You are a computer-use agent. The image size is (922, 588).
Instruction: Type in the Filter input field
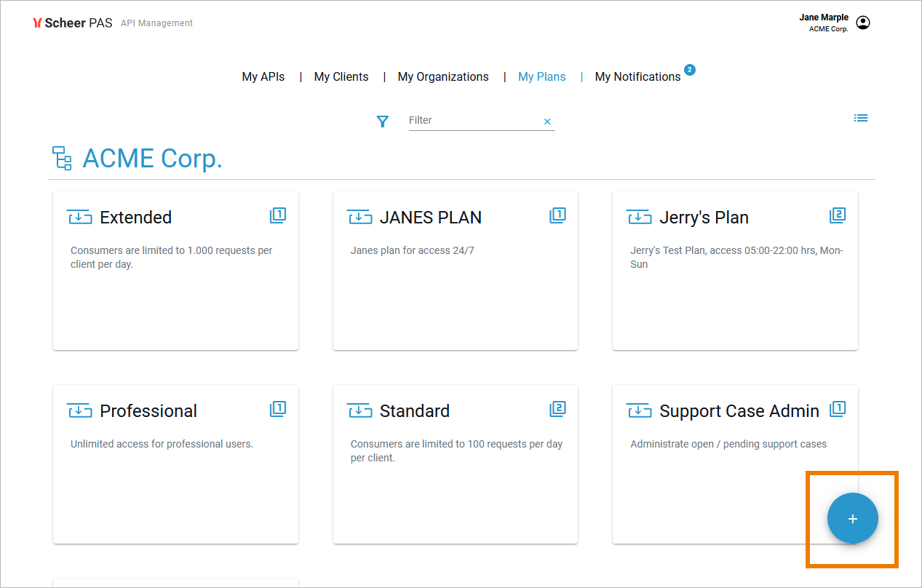[x=473, y=120]
